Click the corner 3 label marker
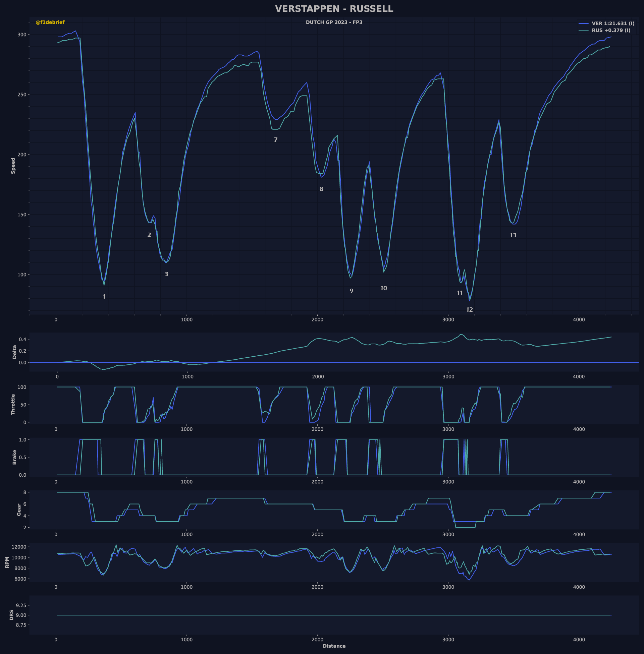Image resolution: width=644 pixels, height=654 pixels. [x=166, y=274]
